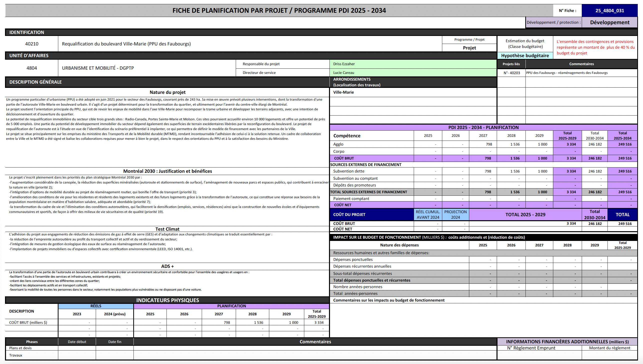Viewport: 643px width, 364px height.
Task: Click the Hypothèse budgétaire cell
Action: pos(525,55)
